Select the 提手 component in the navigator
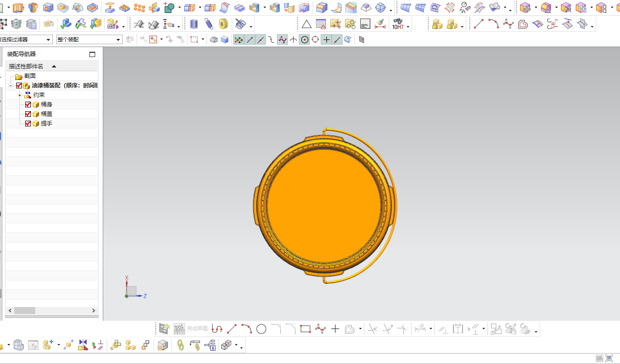The image size is (620, 364). [x=47, y=124]
